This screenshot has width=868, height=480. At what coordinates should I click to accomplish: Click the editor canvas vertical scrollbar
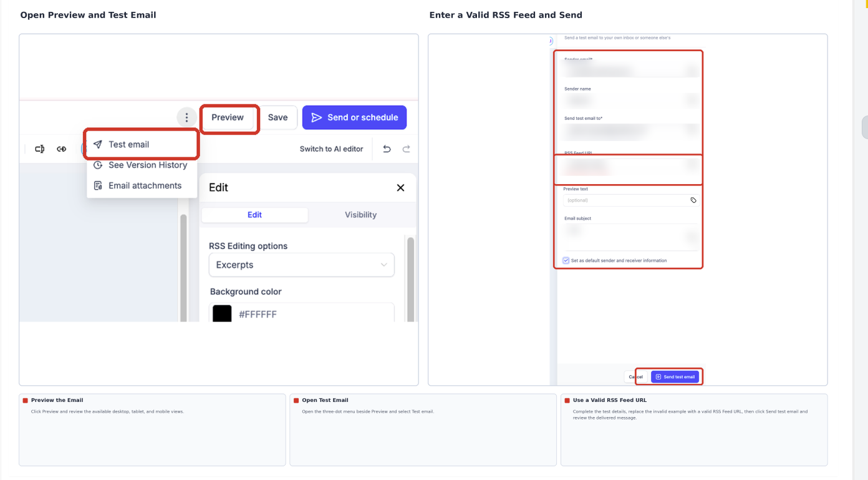point(183,268)
